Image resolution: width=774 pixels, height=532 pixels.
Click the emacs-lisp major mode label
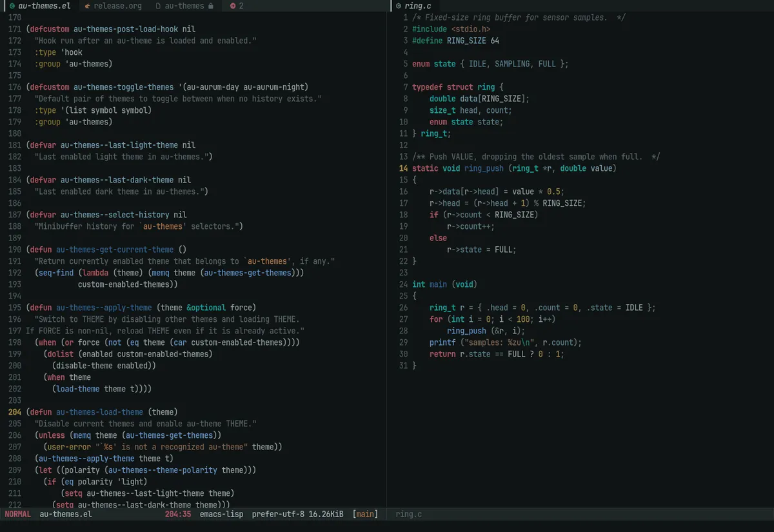[221, 514]
